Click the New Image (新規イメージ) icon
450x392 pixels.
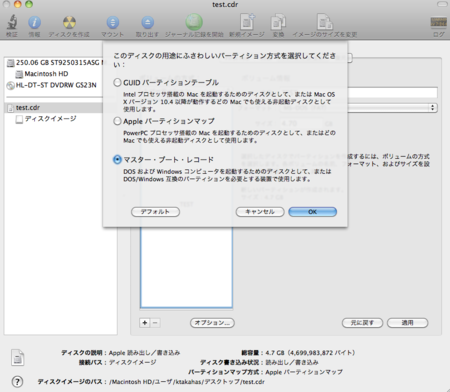[247, 22]
